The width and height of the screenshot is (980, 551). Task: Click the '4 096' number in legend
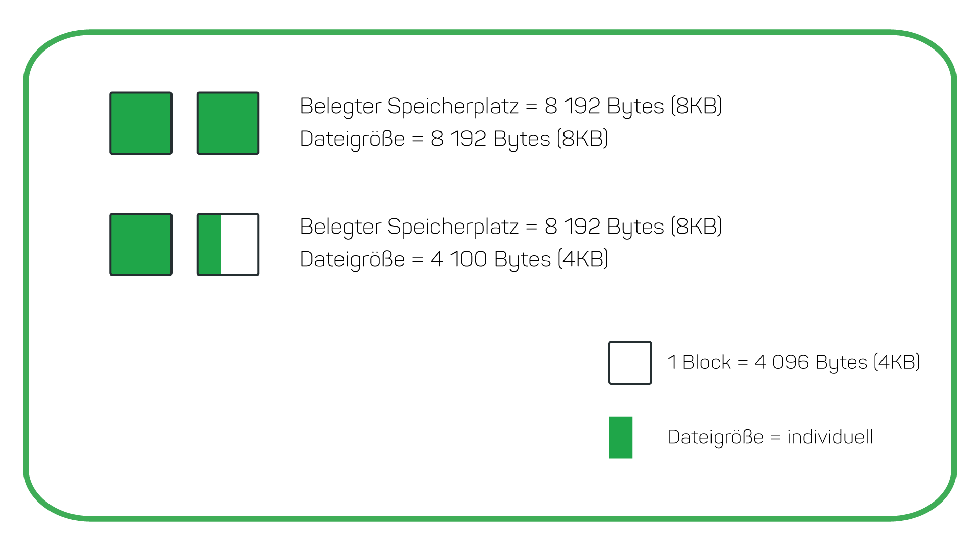782,362
